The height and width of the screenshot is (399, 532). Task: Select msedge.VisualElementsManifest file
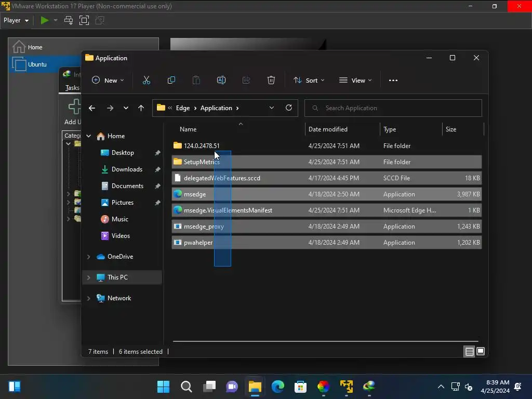click(326, 210)
